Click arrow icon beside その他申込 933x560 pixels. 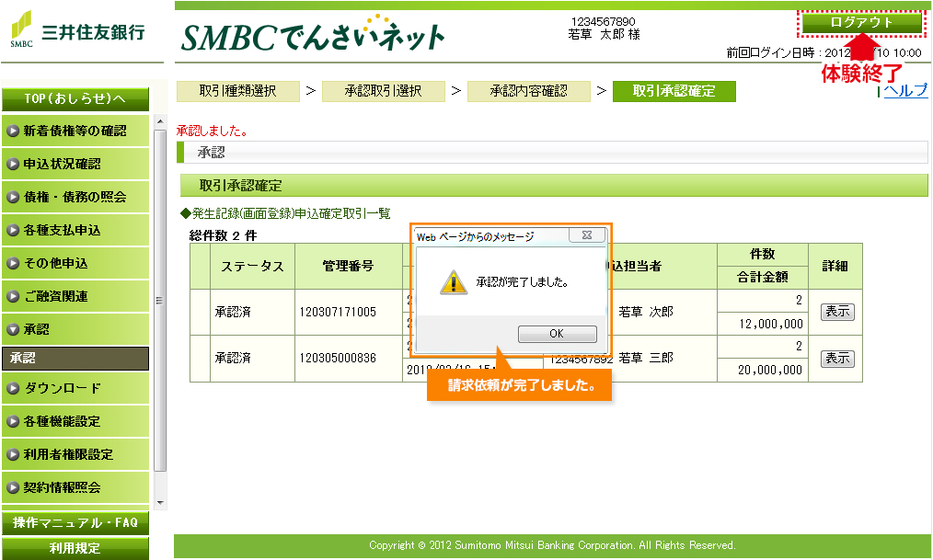(13, 263)
